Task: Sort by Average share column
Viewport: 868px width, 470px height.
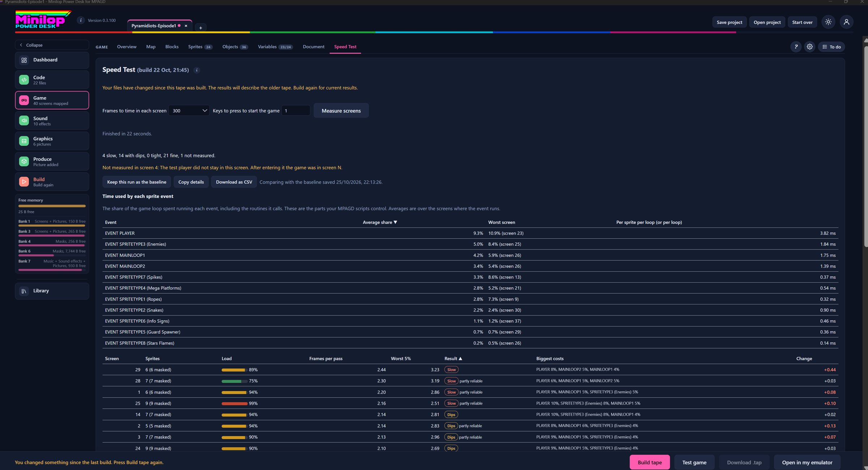Action: click(x=380, y=222)
